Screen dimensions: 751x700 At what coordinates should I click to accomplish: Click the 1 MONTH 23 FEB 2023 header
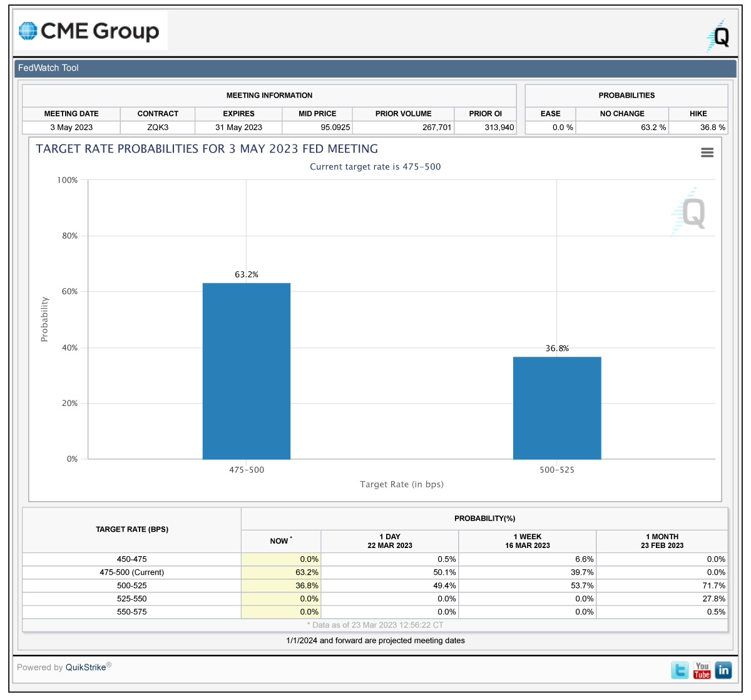click(x=662, y=541)
